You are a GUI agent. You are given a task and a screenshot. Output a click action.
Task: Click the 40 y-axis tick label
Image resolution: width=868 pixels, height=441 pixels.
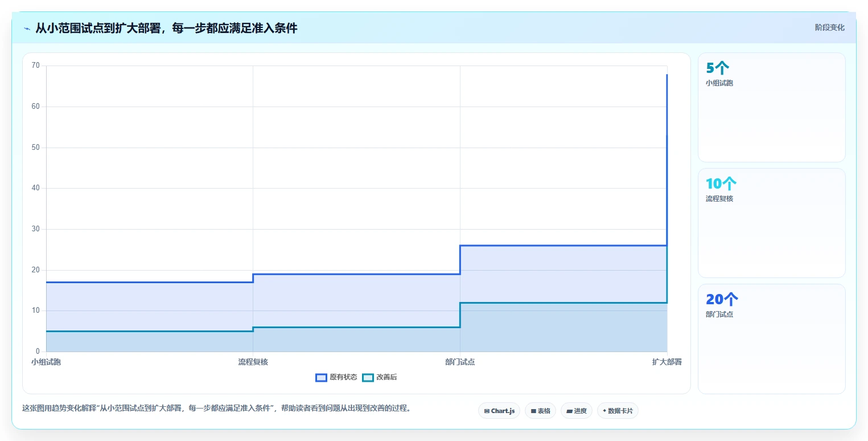pyautogui.click(x=36, y=188)
